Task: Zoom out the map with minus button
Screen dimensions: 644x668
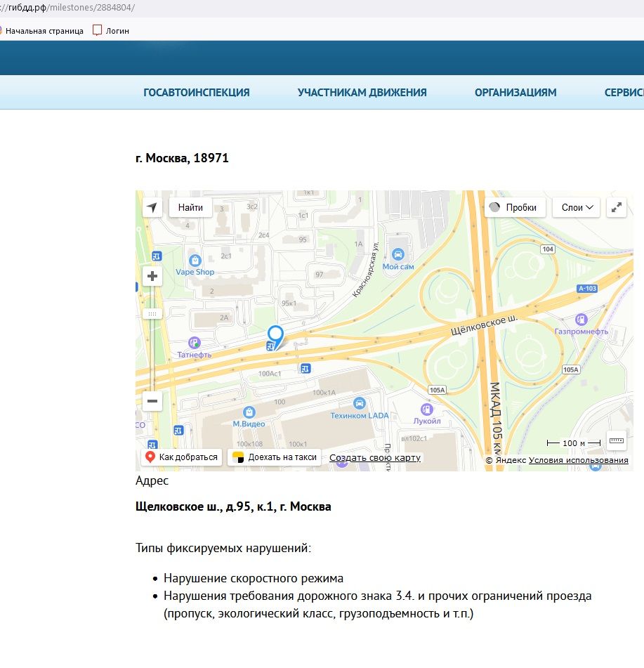Action: pyautogui.click(x=152, y=401)
